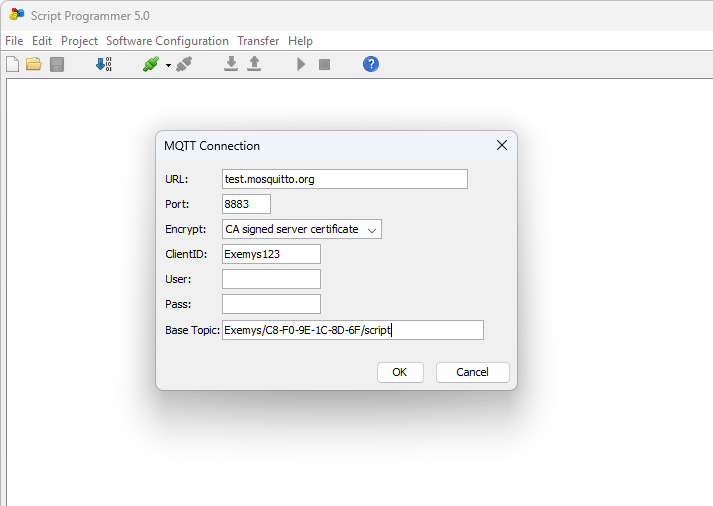Click the download arrow toolbar icon

tap(231, 64)
